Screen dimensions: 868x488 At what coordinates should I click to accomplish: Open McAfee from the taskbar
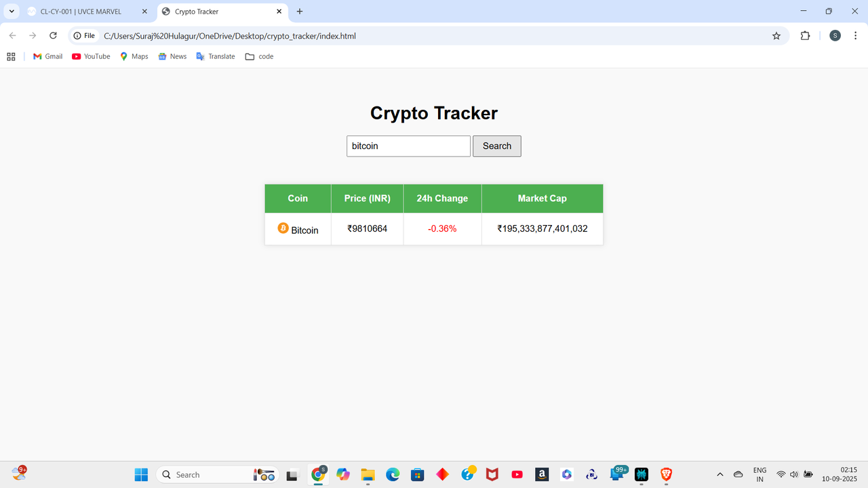click(x=493, y=474)
